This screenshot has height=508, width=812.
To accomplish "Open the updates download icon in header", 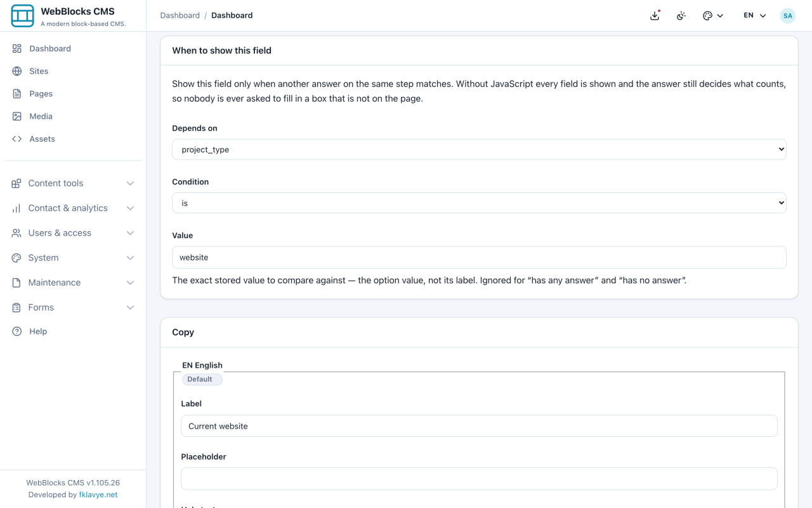I will coord(655,15).
